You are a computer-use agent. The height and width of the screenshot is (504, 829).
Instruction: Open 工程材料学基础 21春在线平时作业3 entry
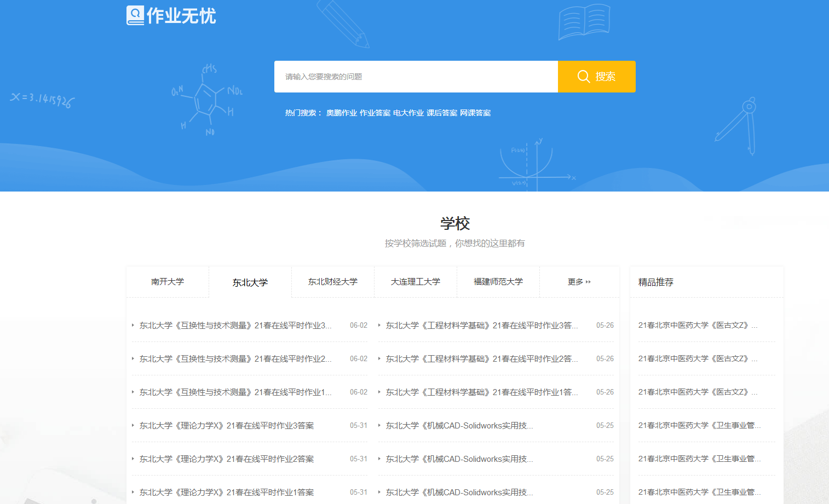point(482,325)
